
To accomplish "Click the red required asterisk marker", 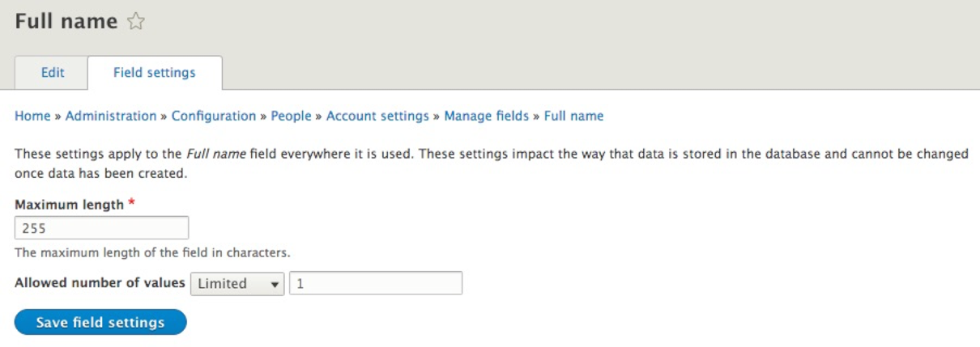I will (131, 204).
